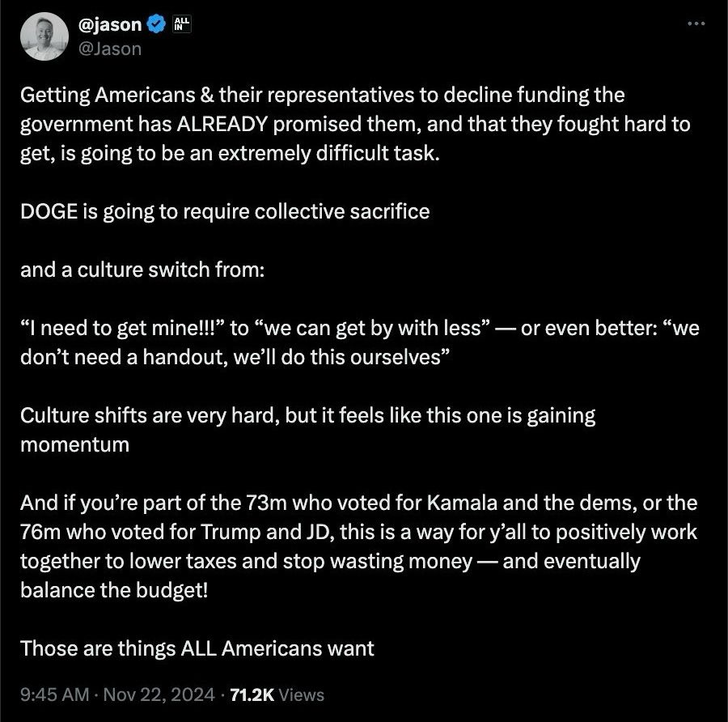Open the 71.2K view count
728x722 pixels.
pos(253,694)
